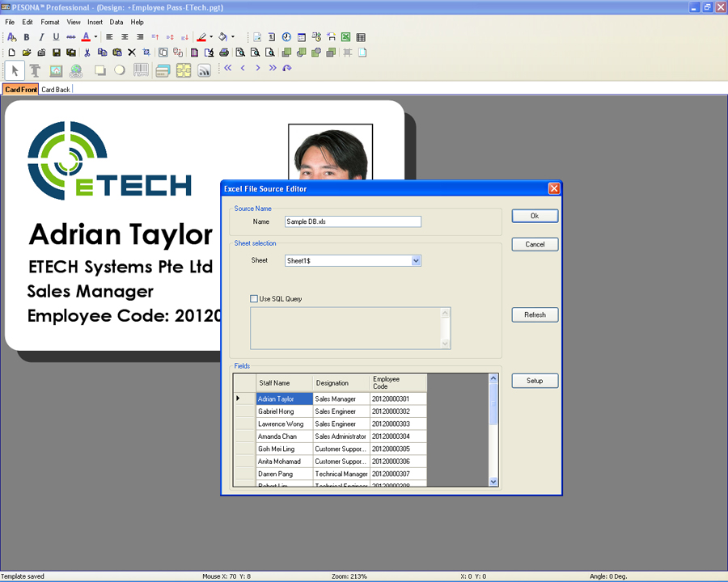Click the Save floppy disk icon
This screenshot has width=728, height=582.
click(57, 53)
